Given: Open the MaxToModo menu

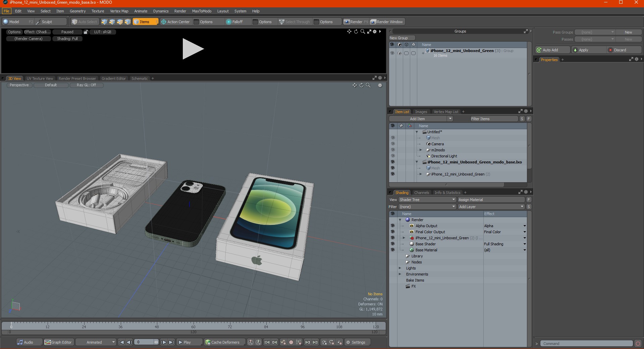Looking at the screenshot, I should [x=202, y=11].
